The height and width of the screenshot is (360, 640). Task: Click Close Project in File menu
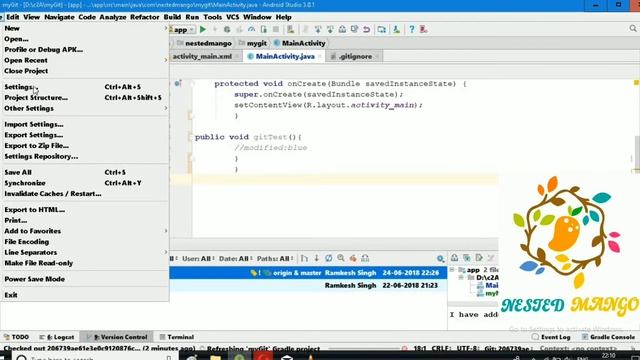(x=84, y=71)
